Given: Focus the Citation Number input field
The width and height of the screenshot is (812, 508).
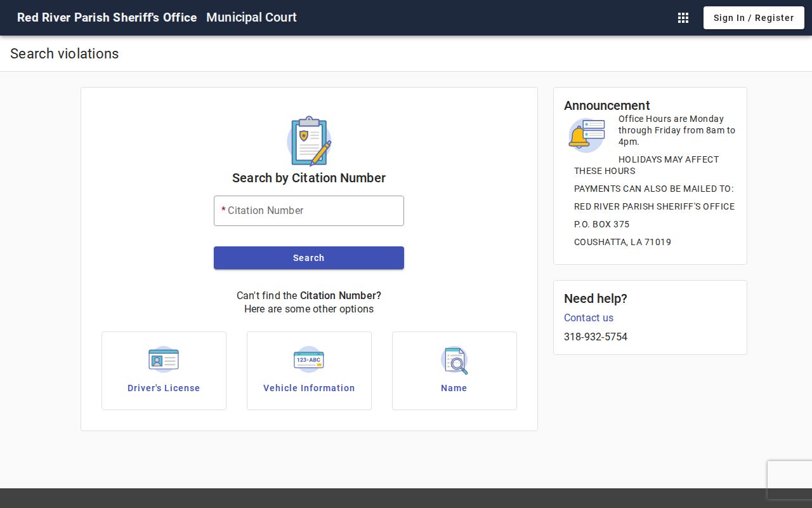Looking at the screenshot, I should pyautogui.click(x=309, y=211).
